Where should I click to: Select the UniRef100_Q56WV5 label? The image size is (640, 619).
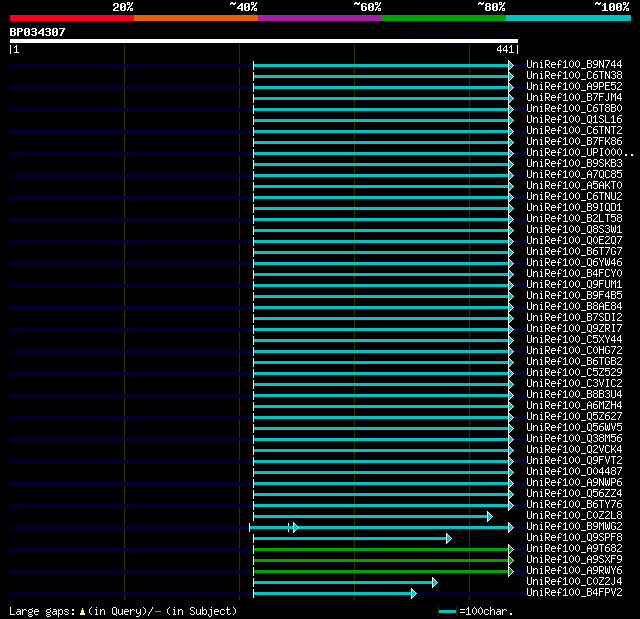click(x=574, y=428)
